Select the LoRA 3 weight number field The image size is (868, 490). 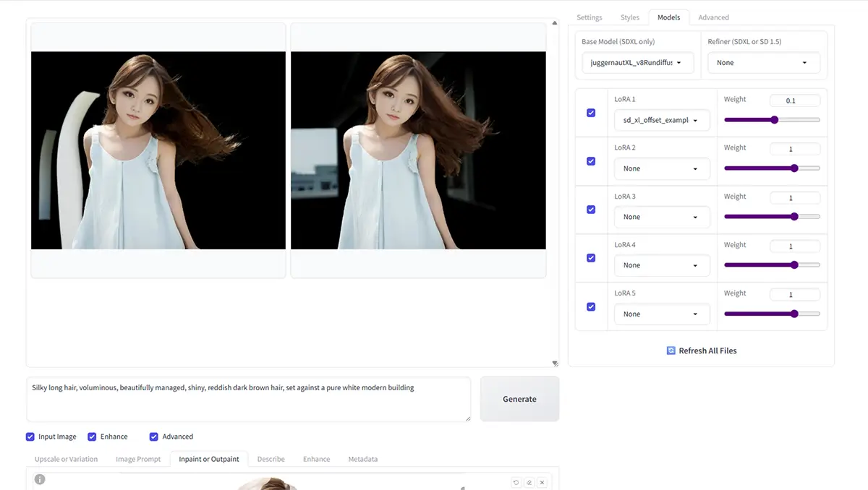coord(795,197)
